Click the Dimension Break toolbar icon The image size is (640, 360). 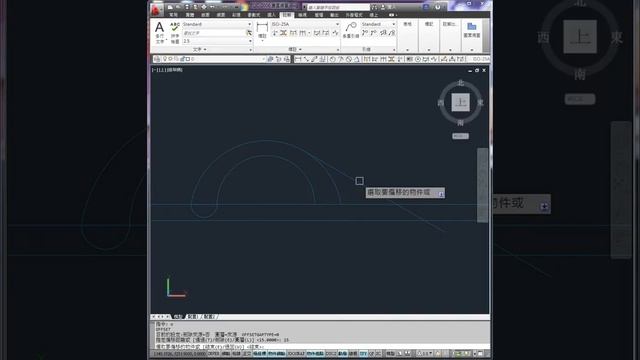click(399, 59)
